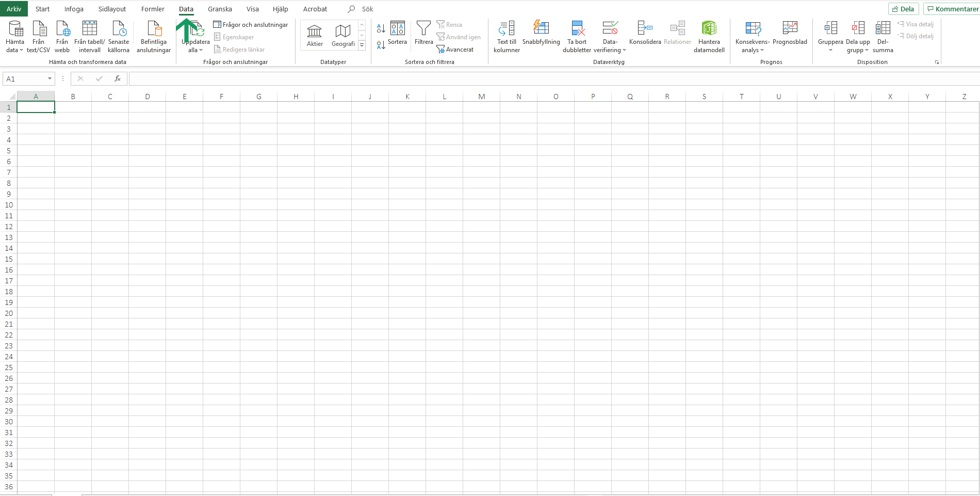Sort descending Z to A

[381, 45]
